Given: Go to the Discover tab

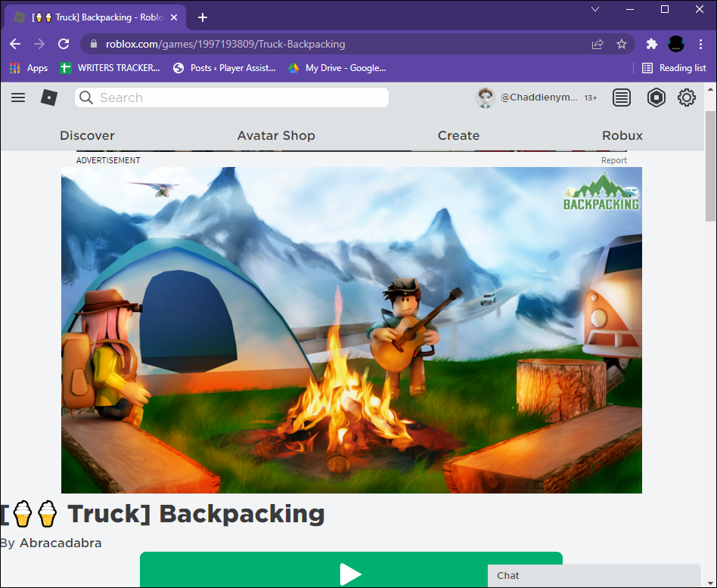Looking at the screenshot, I should click(87, 136).
